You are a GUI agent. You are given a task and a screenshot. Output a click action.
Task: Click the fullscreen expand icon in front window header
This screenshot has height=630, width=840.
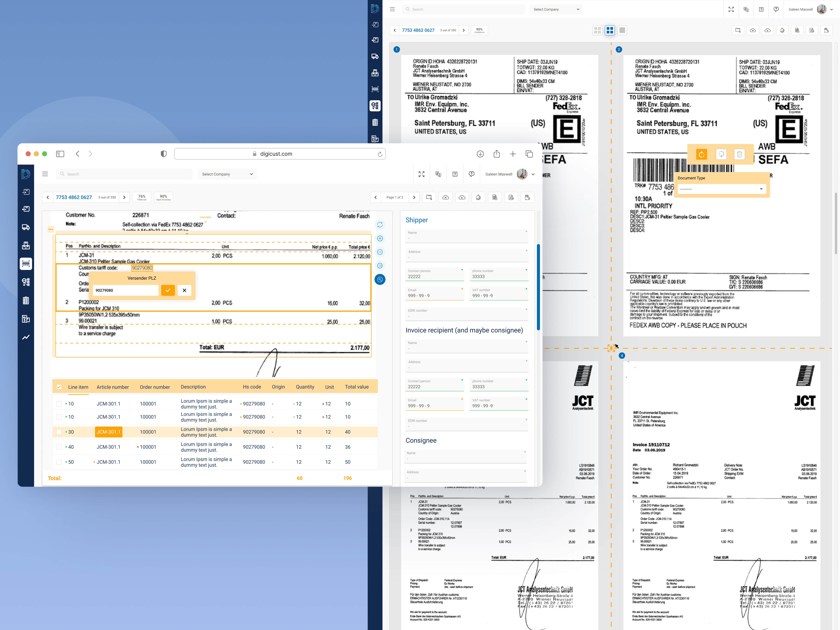point(421,174)
